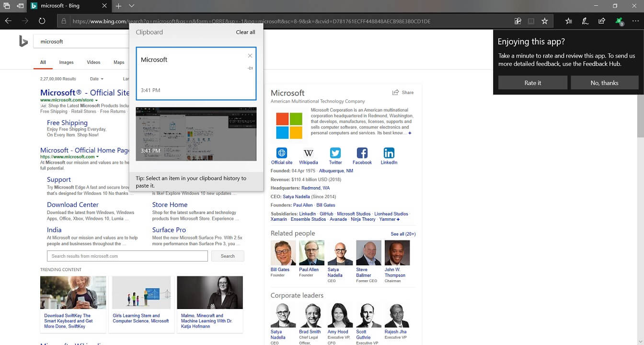
Task: Open the Favorites hub icon
Action: pyautogui.click(x=568, y=21)
